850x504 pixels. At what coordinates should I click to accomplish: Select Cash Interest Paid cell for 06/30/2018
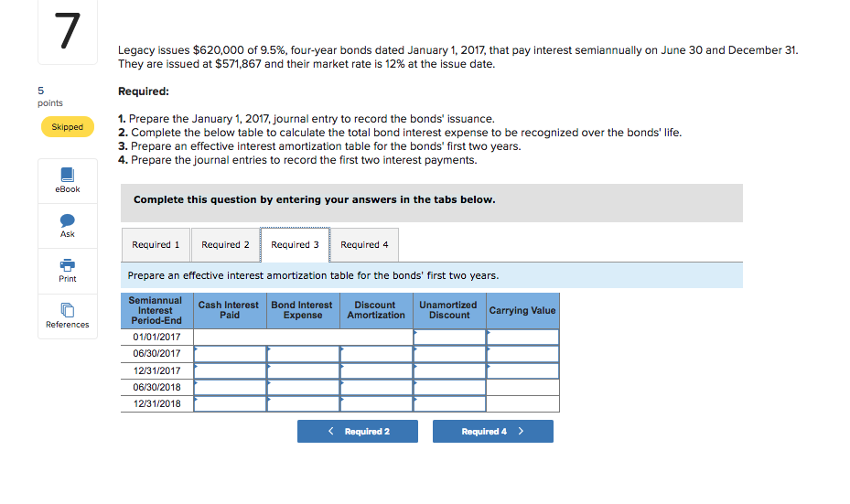[230, 388]
